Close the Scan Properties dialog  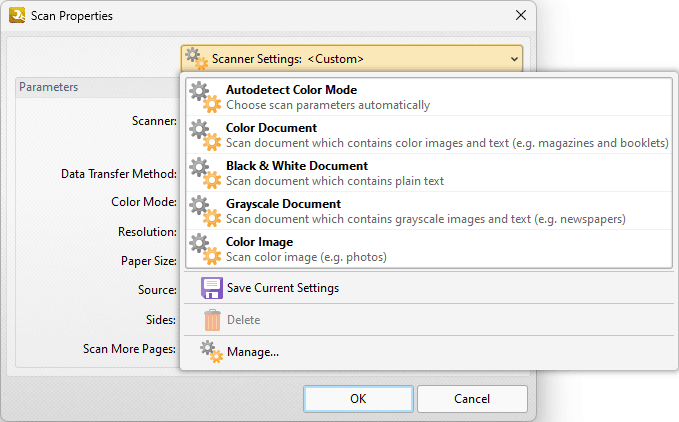point(521,15)
